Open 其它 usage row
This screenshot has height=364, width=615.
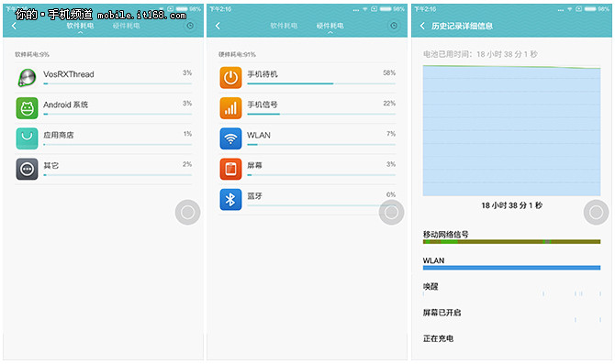point(104,169)
